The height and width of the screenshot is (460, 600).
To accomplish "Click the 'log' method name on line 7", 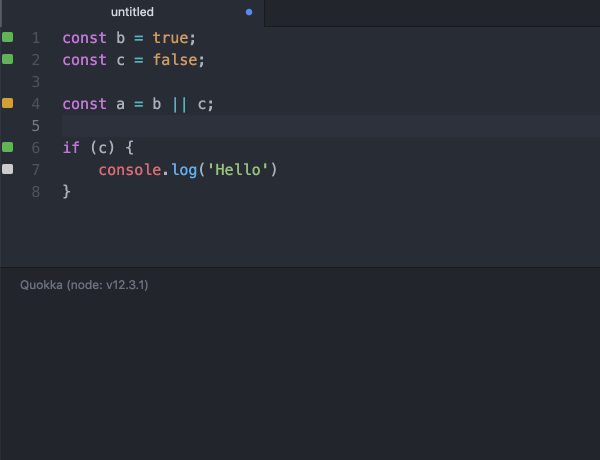I will [x=184, y=170].
